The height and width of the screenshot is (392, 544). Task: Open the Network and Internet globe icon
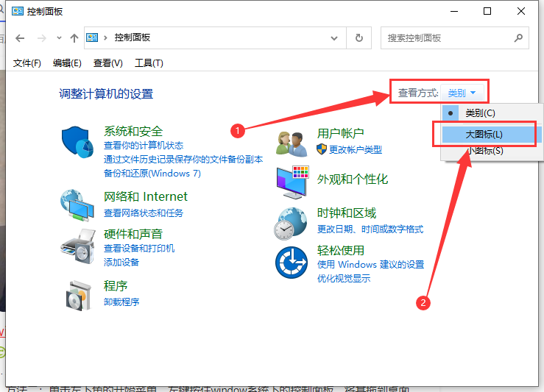click(77, 204)
